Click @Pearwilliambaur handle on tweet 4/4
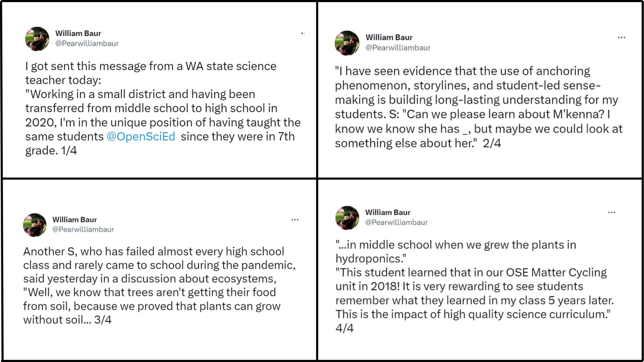 [x=396, y=222]
